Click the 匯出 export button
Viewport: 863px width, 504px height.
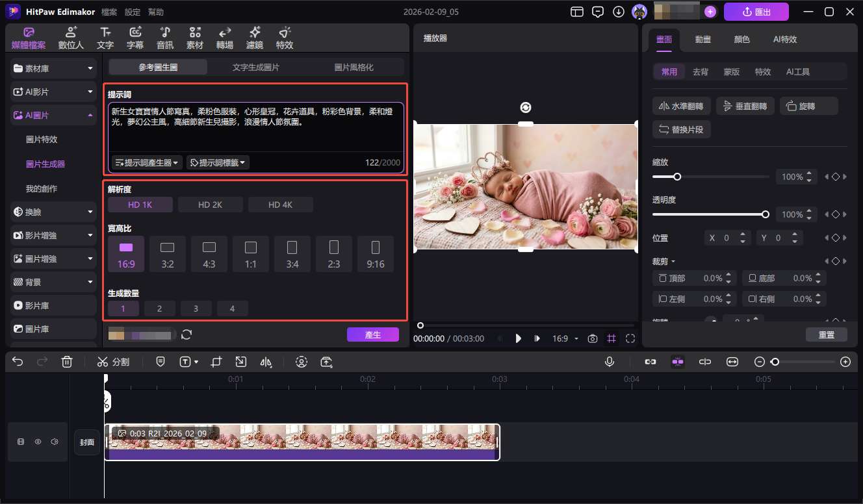coord(756,11)
